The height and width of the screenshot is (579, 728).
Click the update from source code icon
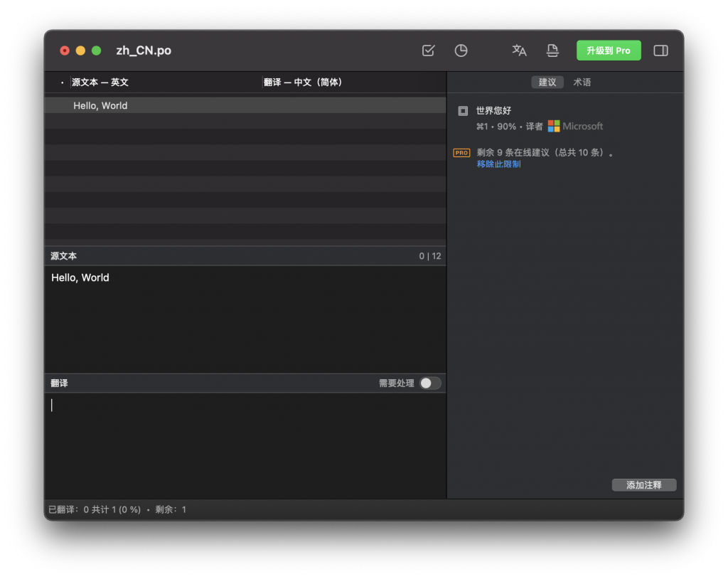pyautogui.click(x=552, y=51)
